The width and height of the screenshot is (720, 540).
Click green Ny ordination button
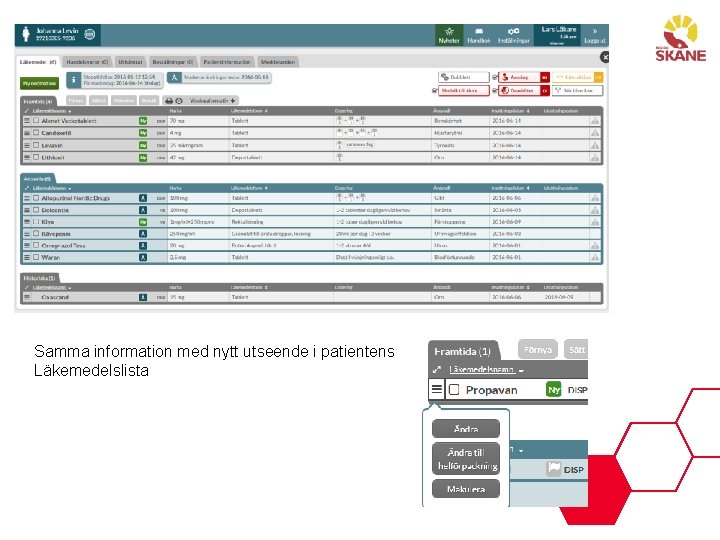(x=39, y=83)
